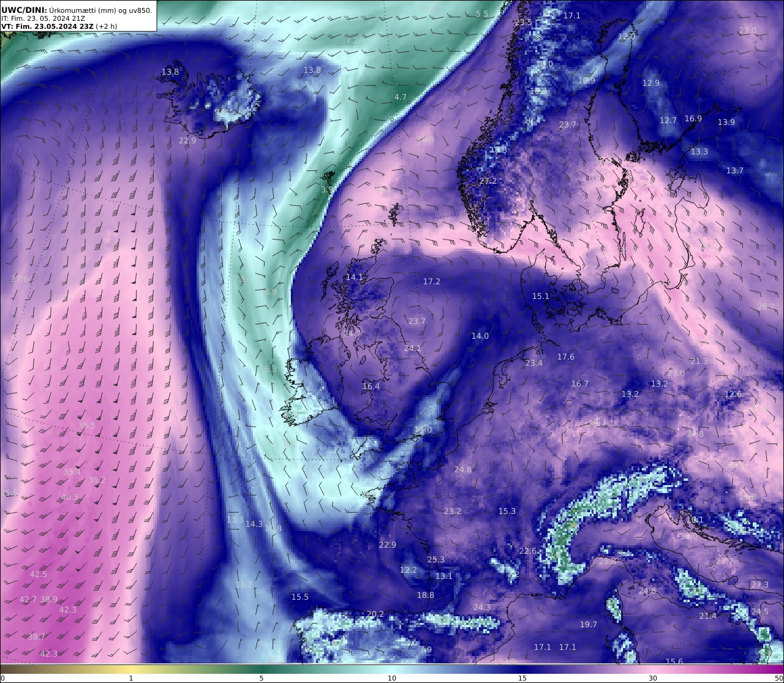Click the 'Úrkomumætti (mm) og uv850.' heading

[100, 10]
